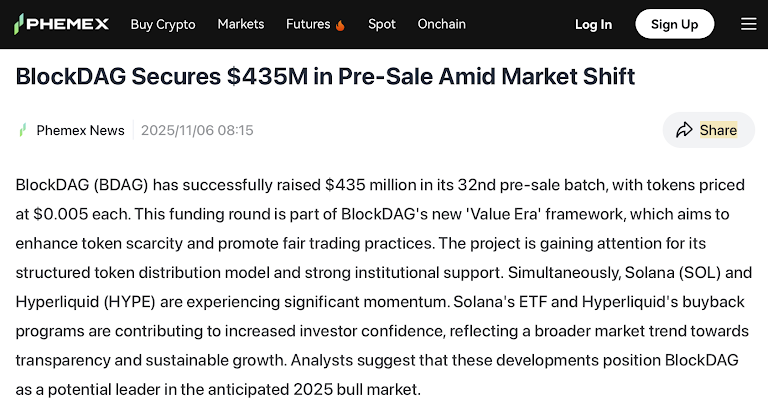The width and height of the screenshot is (768, 415).
Task: Click the green Phemex News source icon
Action: [x=23, y=130]
